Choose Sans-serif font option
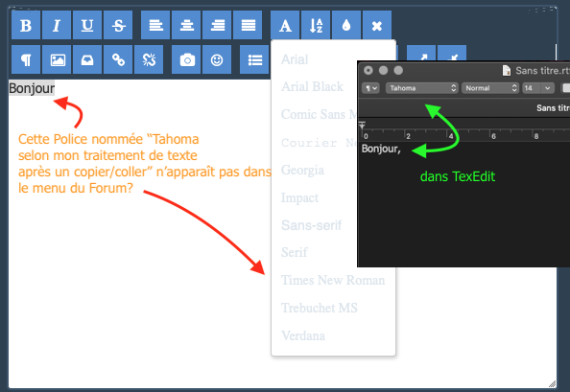The height and width of the screenshot is (392, 570). click(311, 225)
